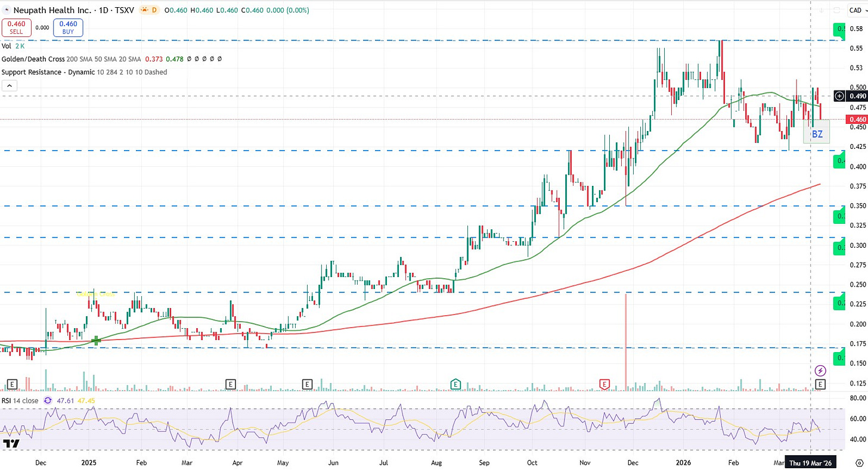Click the 2026 label on the time axis

[684, 462]
